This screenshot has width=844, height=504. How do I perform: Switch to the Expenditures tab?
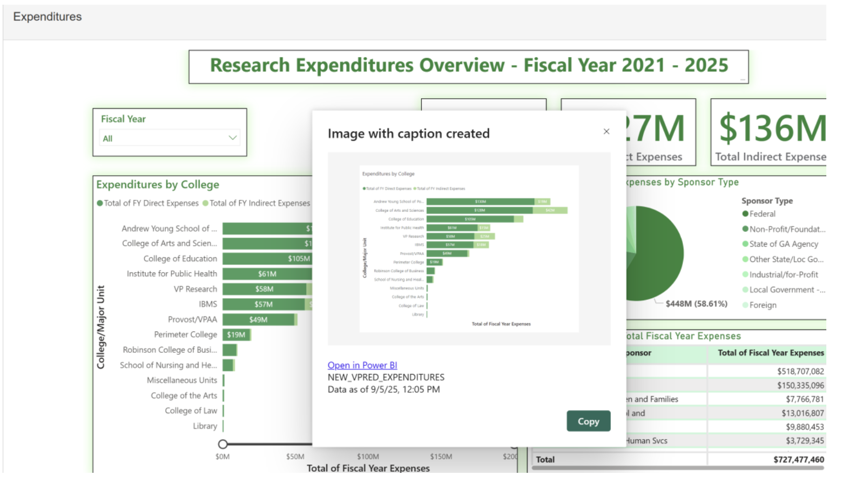click(x=47, y=17)
